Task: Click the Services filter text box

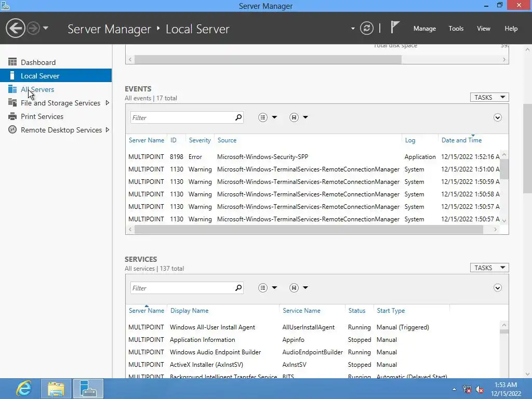Action: 182,288
